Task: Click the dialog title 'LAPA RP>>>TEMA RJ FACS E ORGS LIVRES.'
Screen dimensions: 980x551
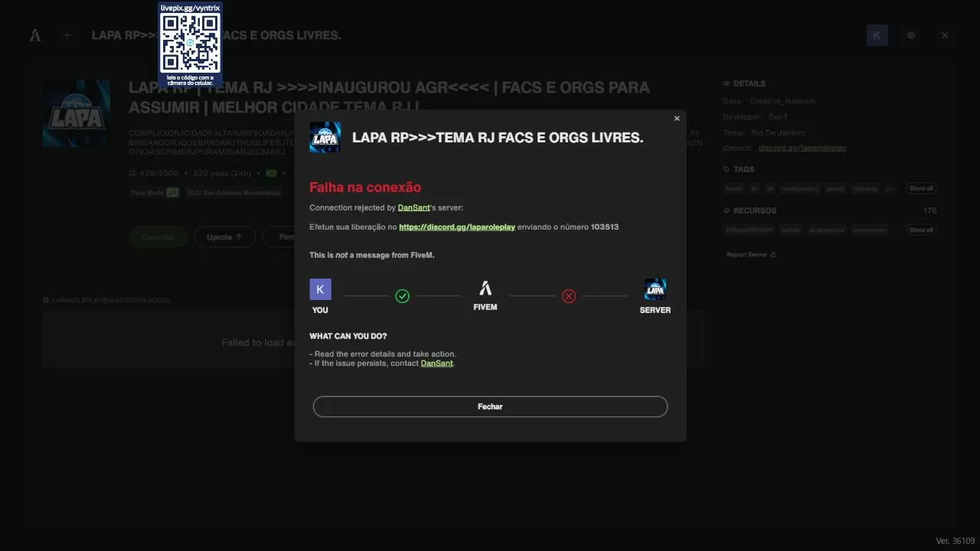Action: coord(498,138)
